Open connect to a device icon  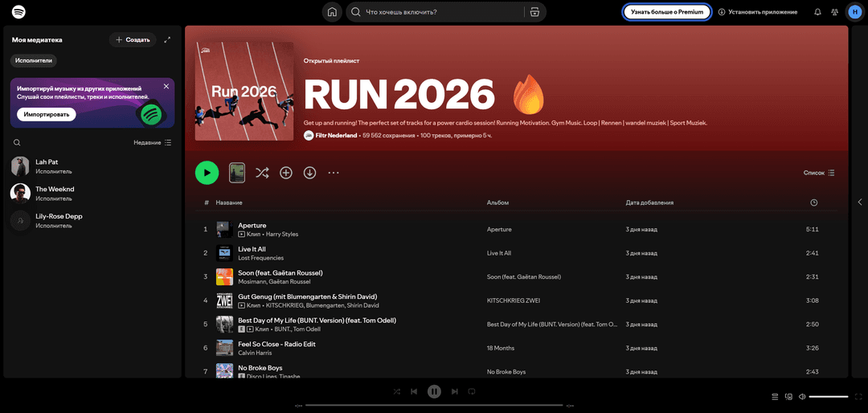pos(788,396)
